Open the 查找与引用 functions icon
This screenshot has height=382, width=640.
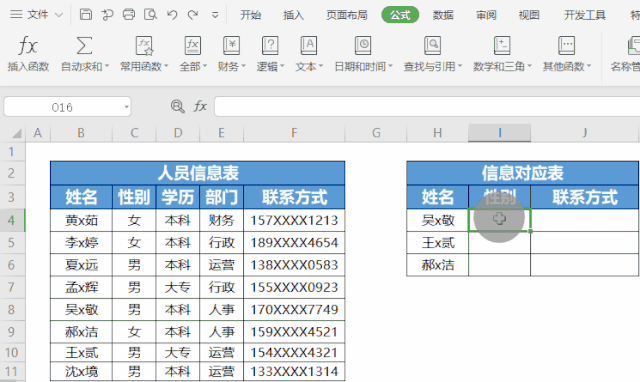click(432, 45)
